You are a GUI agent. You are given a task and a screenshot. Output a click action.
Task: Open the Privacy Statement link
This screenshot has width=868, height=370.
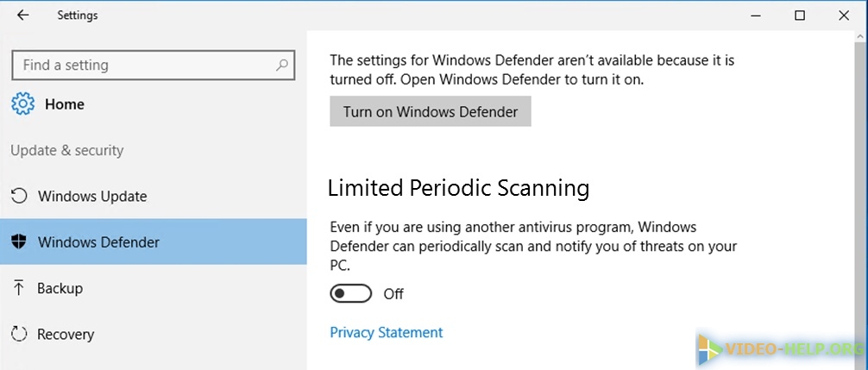[x=386, y=332]
